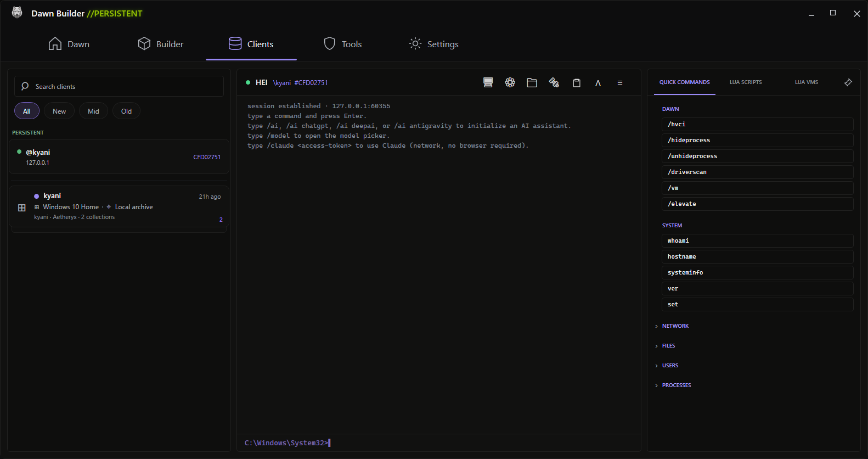The height and width of the screenshot is (459, 868).
Task: Expand the Network command group
Action: click(x=672, y=326)
